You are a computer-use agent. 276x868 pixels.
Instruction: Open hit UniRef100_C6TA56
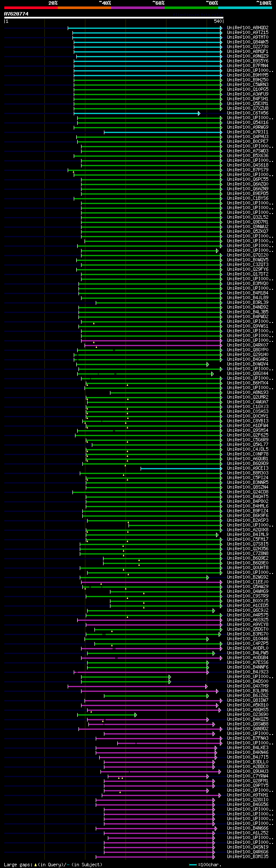click(x=248, y=113)
